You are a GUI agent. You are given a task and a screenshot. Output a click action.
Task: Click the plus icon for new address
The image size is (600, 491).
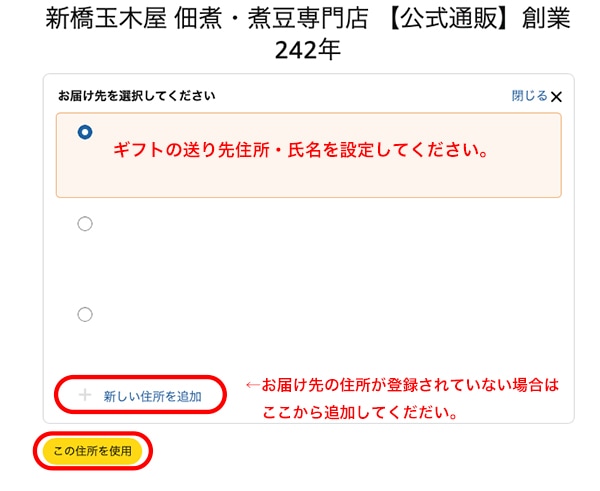85,395
